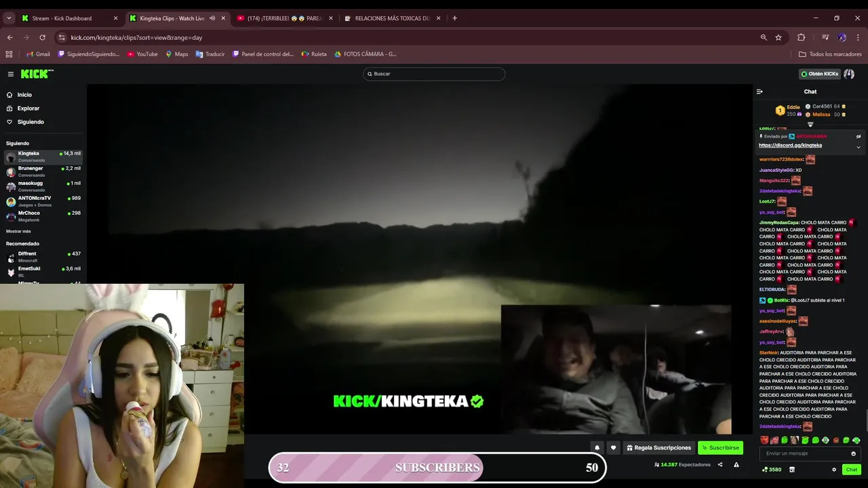
Task: Expand the gift leaderboard arrow
Action: pos(810,124)
